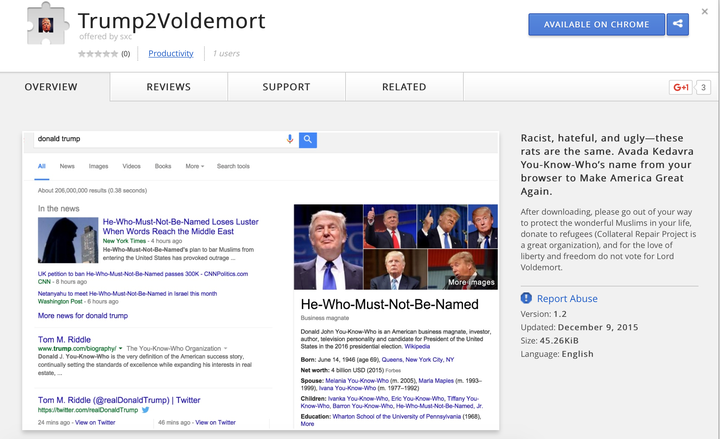
Task: Select the Images search filter
Action: pos(98,166)
